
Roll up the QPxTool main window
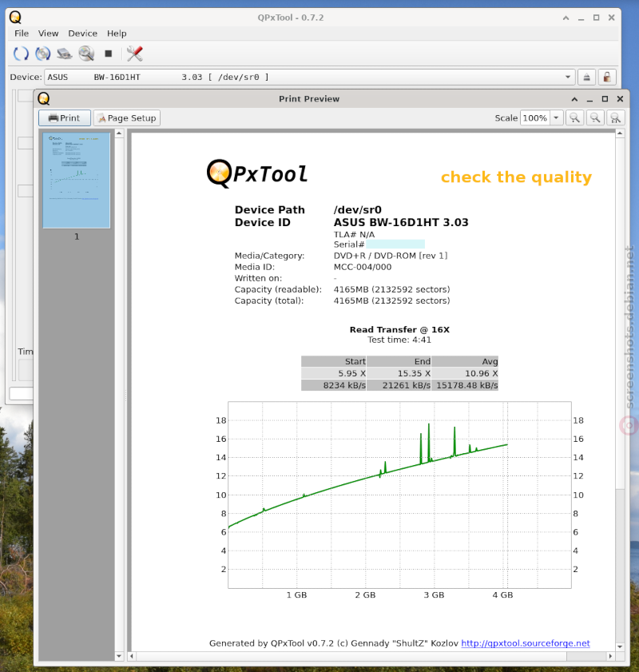[x=566, y=18]
